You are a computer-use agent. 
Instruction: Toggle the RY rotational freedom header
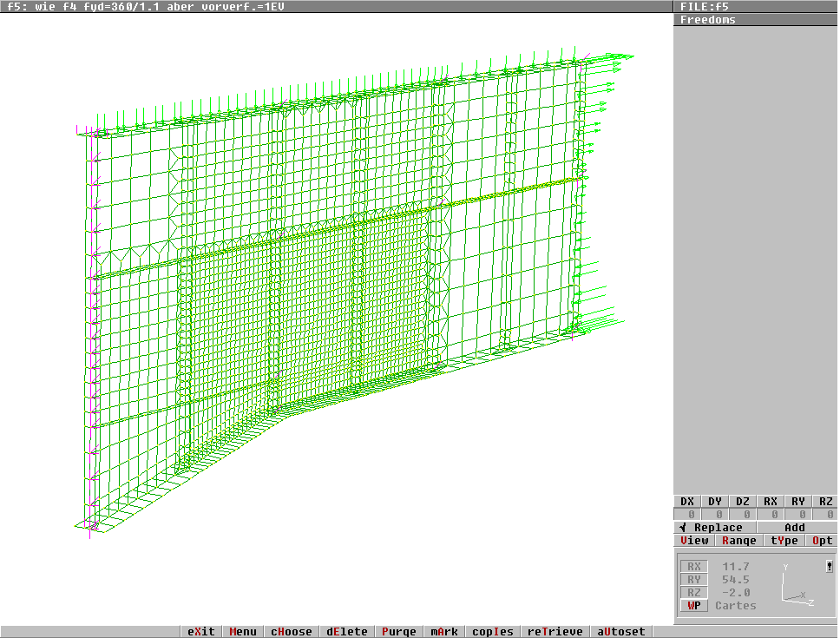[798, 502]
